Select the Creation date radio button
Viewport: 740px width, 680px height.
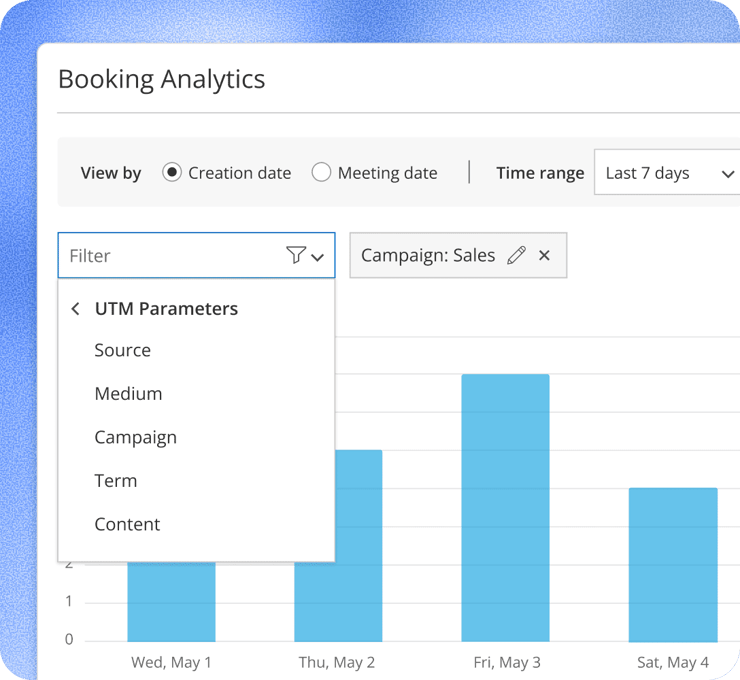pos(172,172)
